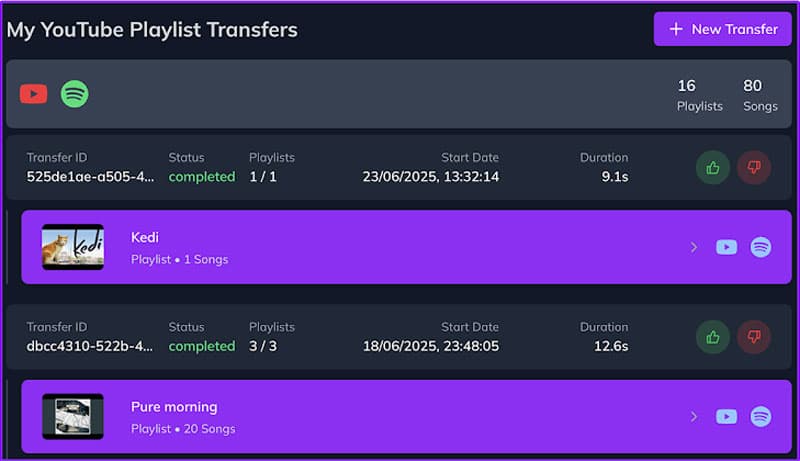Click the Kedi playlist thumbnail

click(73, 246)
